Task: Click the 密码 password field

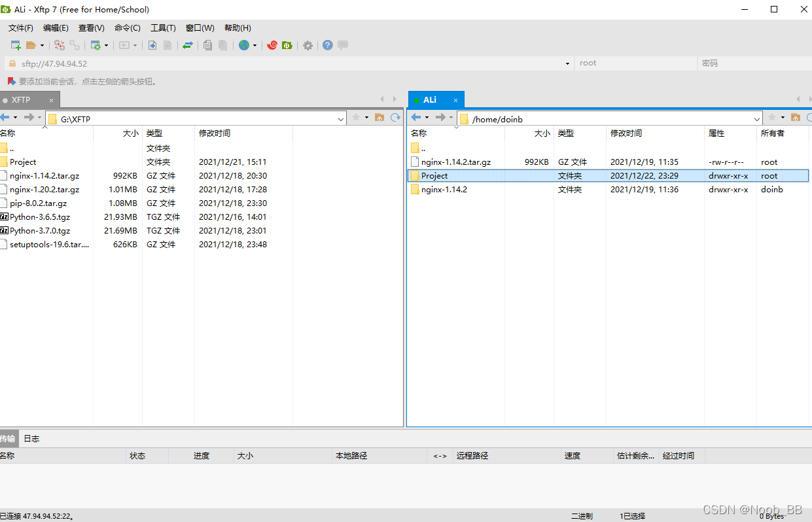Action: tap(754, 63)
